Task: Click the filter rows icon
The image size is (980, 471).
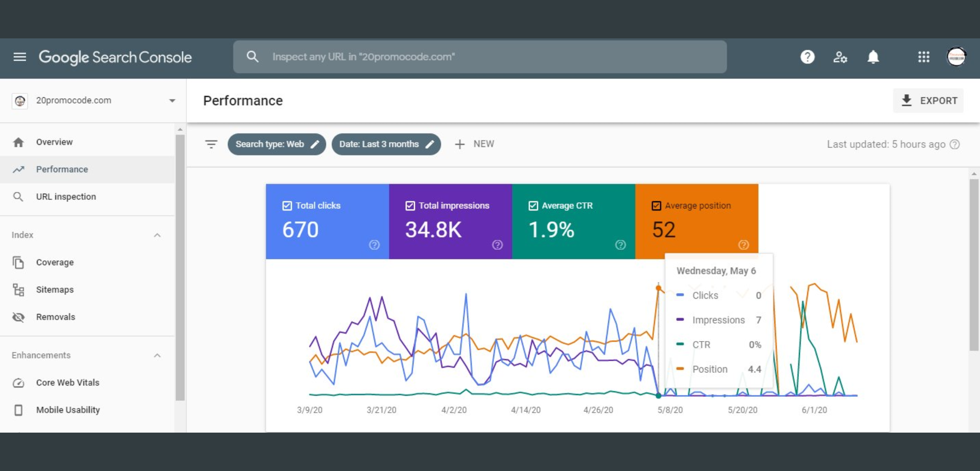Action: (x=211, y=144)
